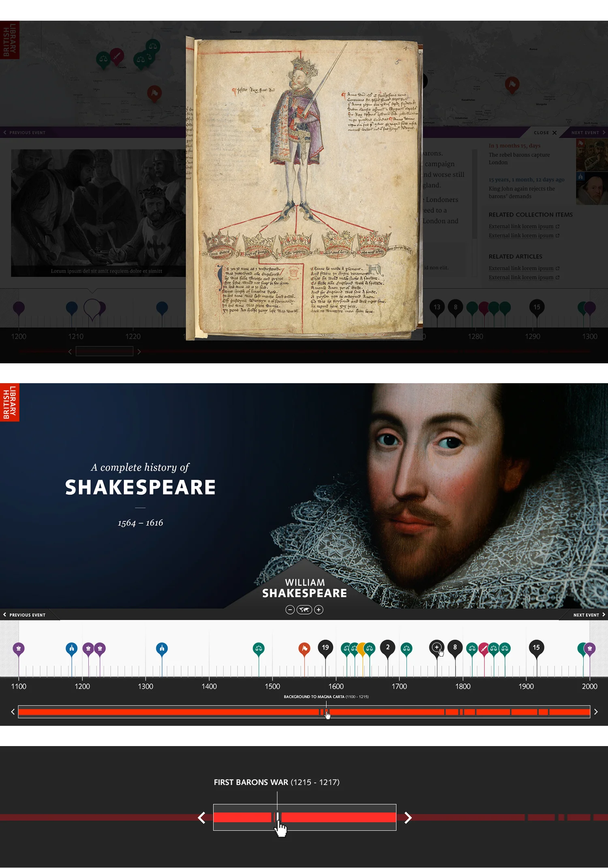Select purple crown marker at year 2000

[x=590, y=649]
